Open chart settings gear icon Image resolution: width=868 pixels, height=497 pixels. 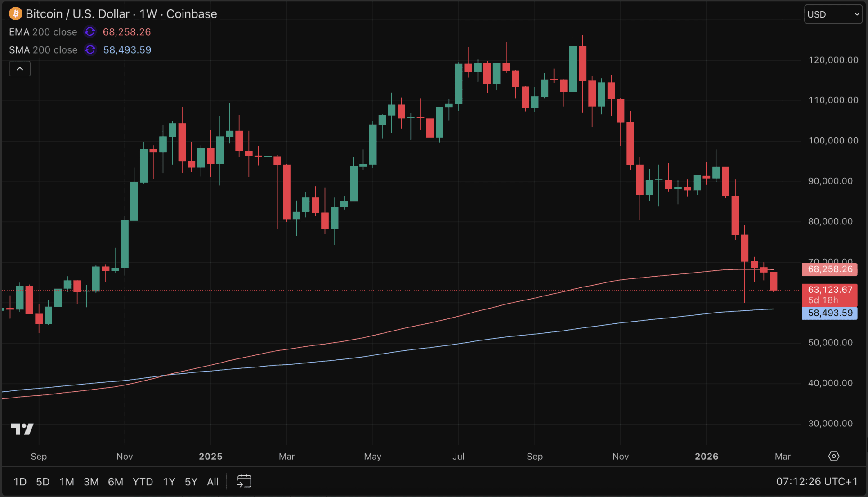click(x=833, y=456)
